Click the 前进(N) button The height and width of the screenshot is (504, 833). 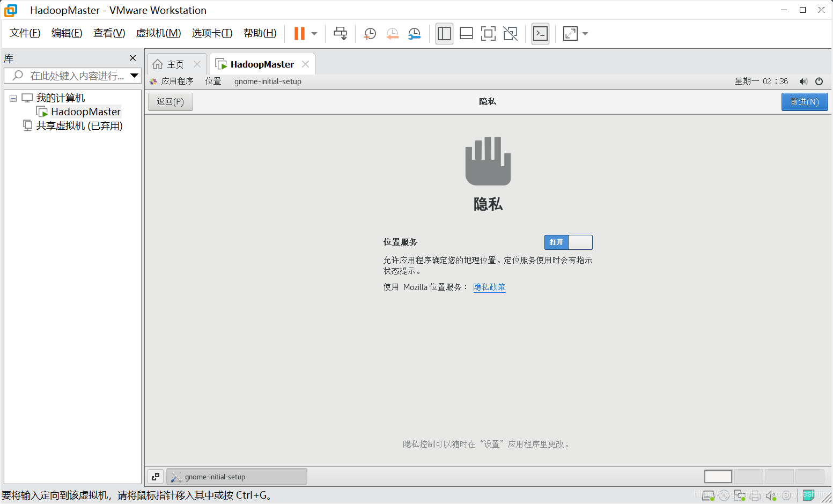(805, 101)
